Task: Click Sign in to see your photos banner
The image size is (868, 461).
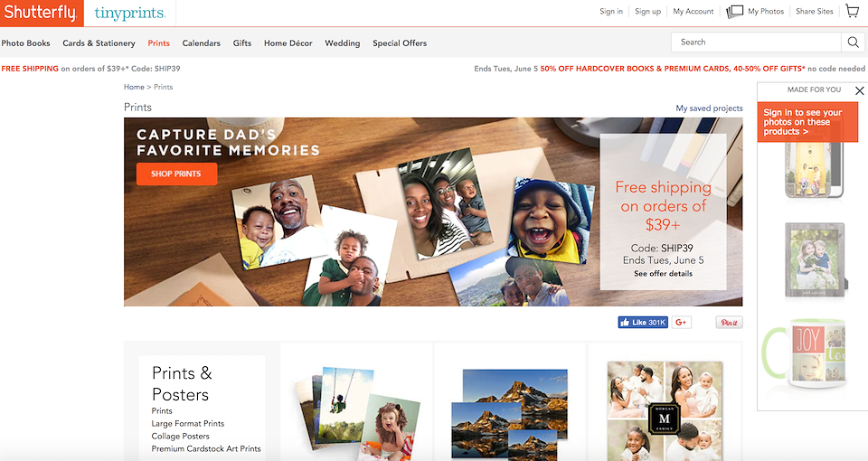Action: [x=807, y=122]
